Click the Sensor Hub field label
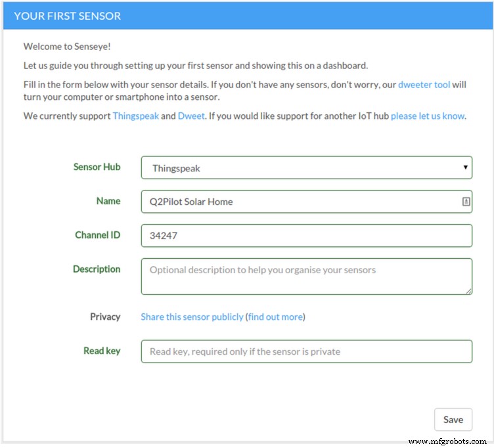 pos(97,167)
